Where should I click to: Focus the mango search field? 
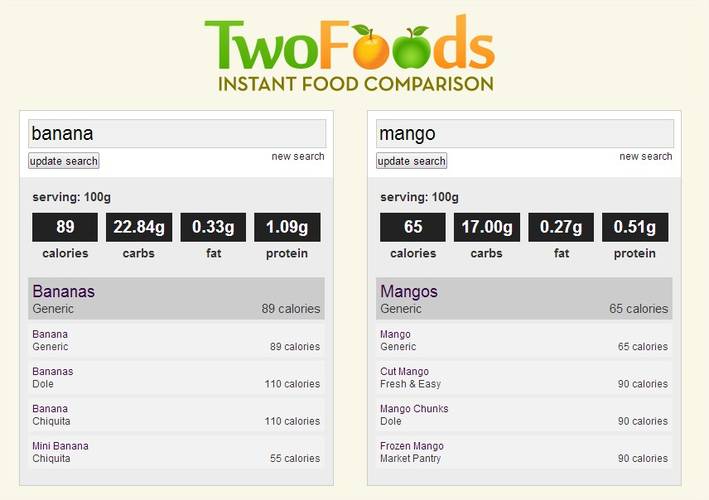[x=525, y=133]
